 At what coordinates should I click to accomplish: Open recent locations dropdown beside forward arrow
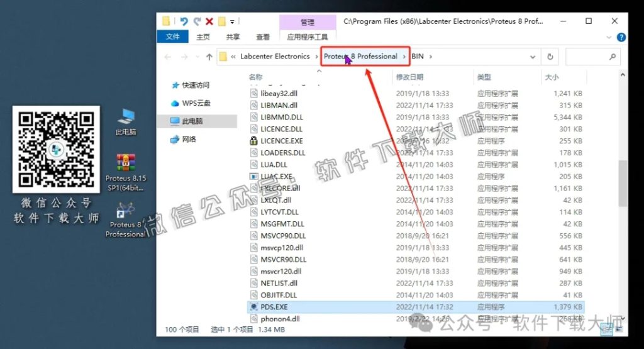(197, 57)
